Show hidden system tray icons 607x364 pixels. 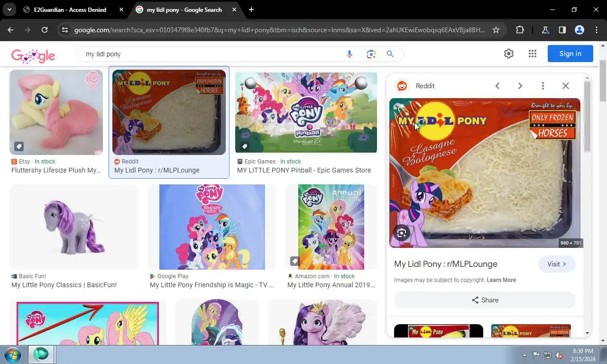[524, 355]
